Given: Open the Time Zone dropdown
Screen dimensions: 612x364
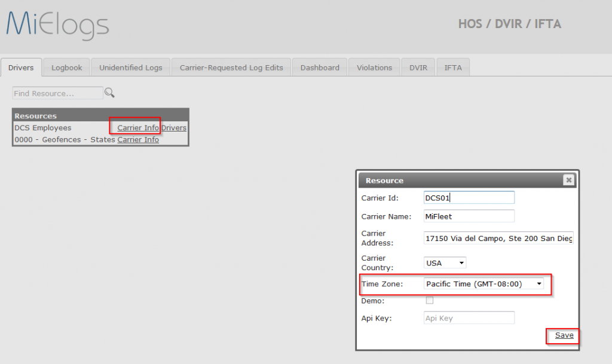Looking at the screenshot, I should click(484, 284).
